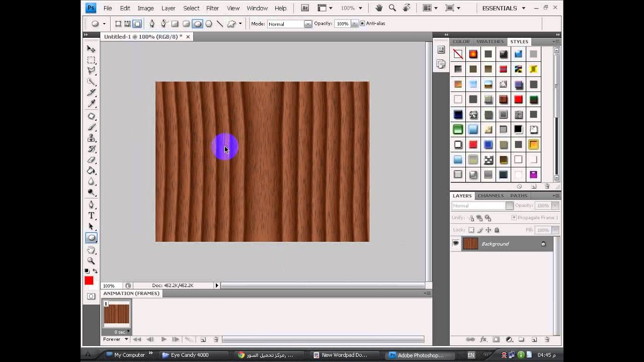Select the first animation frame control

point(137,339)
